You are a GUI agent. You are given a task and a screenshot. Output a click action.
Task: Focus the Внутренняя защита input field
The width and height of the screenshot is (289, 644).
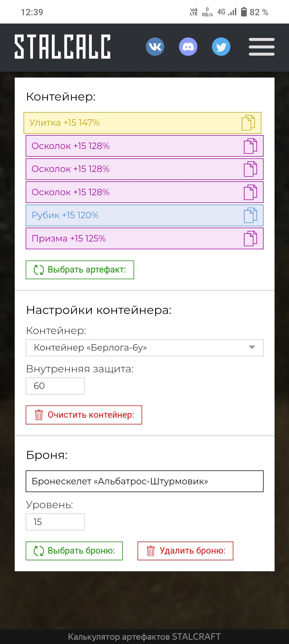pyautogui.click(x=55, y=386)
